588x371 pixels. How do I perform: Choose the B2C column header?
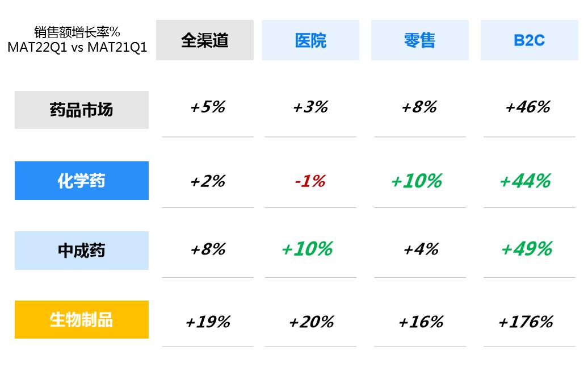[x=529, y=40]
